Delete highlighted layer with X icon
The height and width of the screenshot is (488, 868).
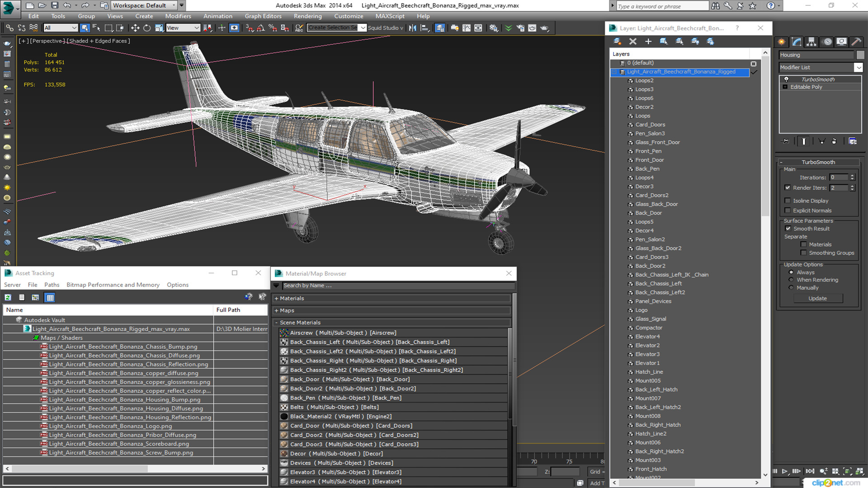(633, 42)
